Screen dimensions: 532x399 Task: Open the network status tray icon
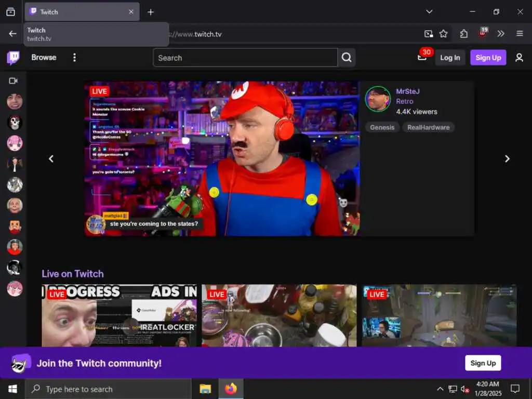(453, 389)
